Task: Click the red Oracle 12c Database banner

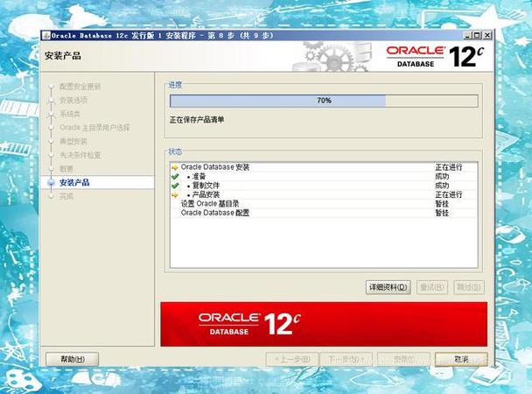Action: 324,325
